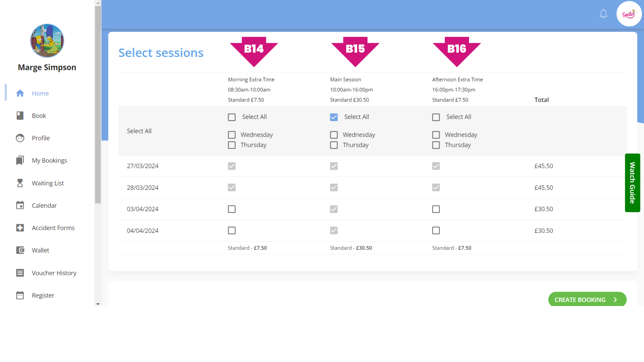This screenshot has height=362, width=644.
Task: Click the Voucher History list icon
Action: click(x=20, y=273)
